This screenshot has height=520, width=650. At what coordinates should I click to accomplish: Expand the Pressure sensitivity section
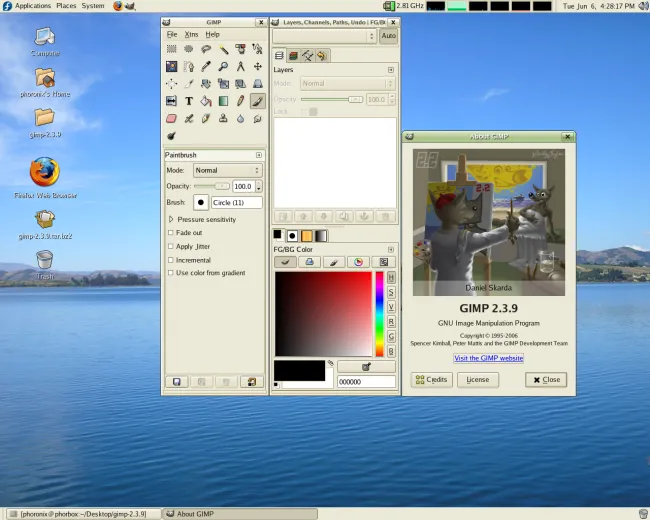pos(171,219)
